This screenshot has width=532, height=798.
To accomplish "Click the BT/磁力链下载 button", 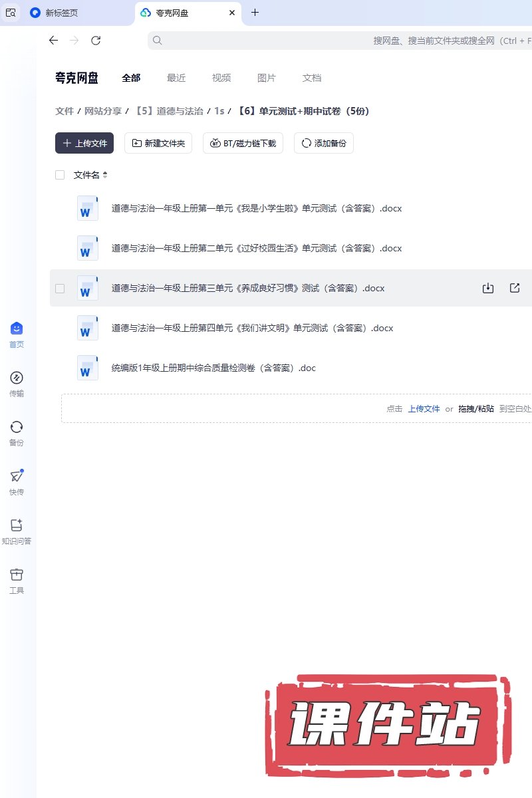I will [x=243, y=143].
